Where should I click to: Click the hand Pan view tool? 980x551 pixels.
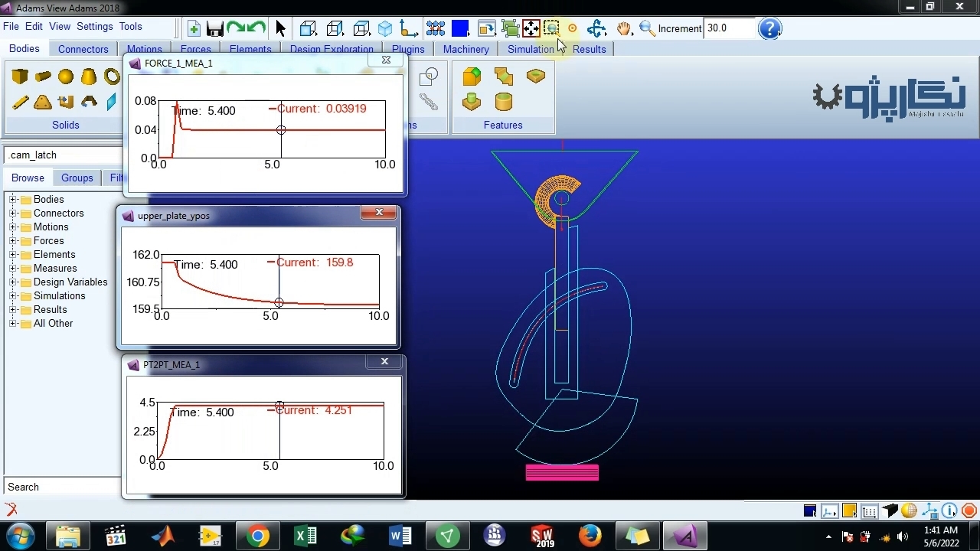coord(624,29)
